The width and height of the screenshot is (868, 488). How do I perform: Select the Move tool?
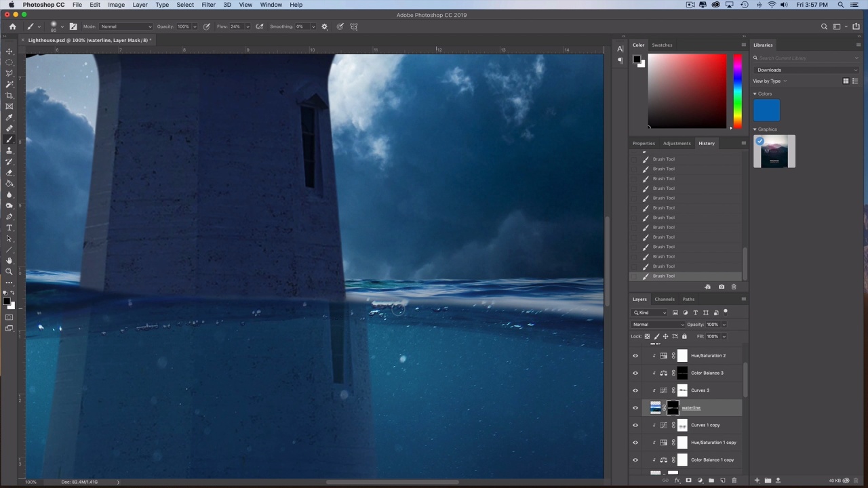(x=9, y=52)
